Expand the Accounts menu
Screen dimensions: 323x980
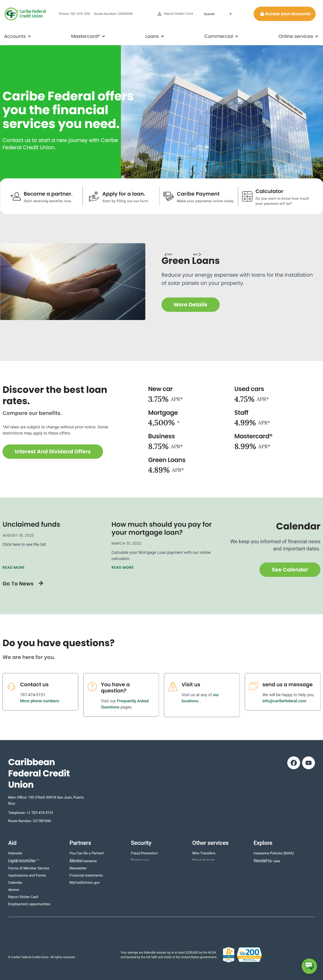tap(17, 37)
